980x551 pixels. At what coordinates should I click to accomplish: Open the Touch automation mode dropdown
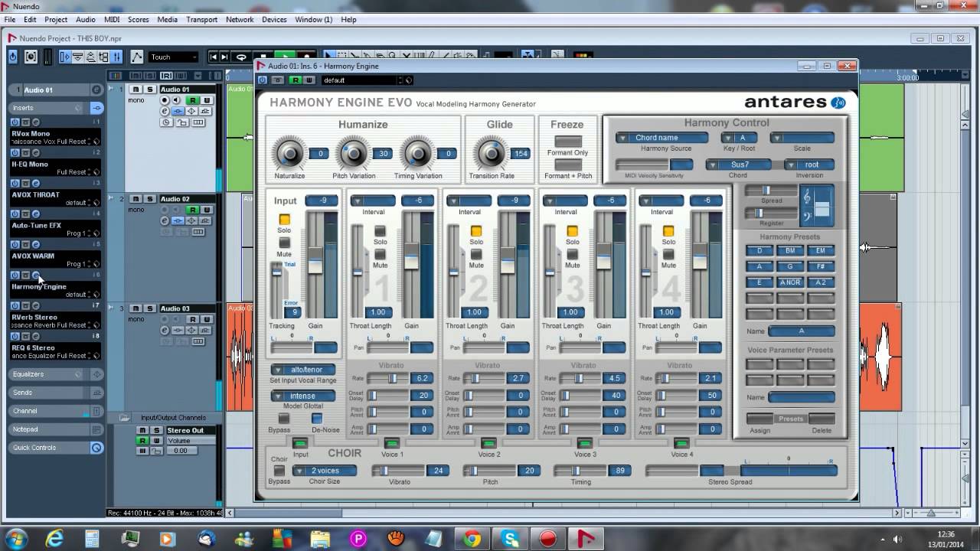coord(174,57)
